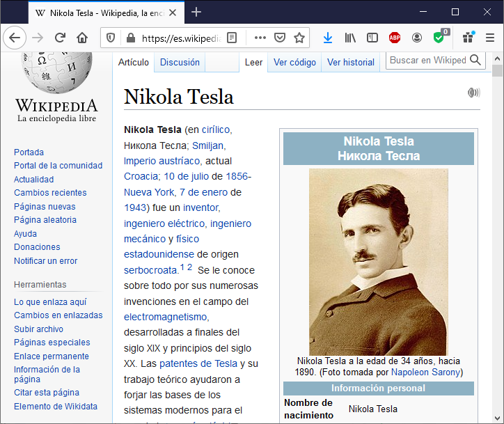Switch to the Artículo tab

coord(134,62)
